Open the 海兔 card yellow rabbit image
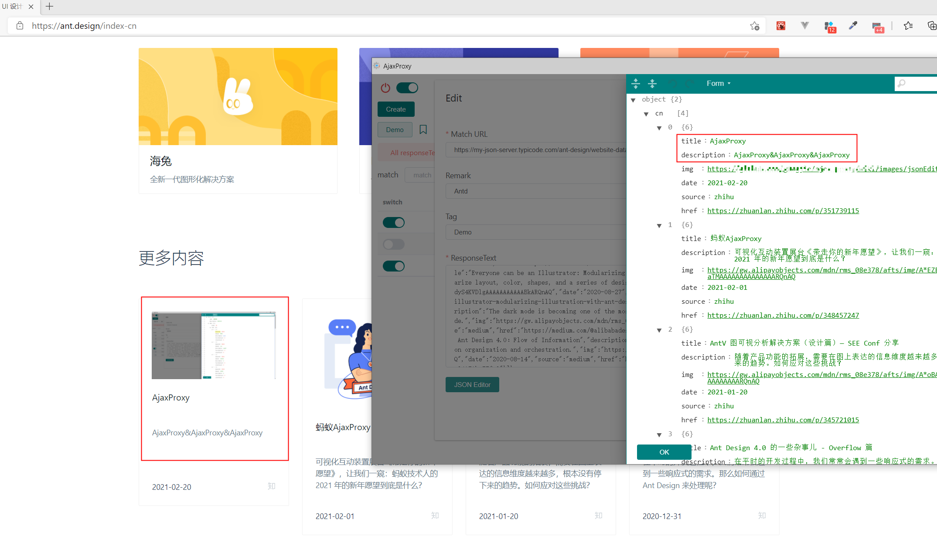937x560 pixels. coord(238,96)
